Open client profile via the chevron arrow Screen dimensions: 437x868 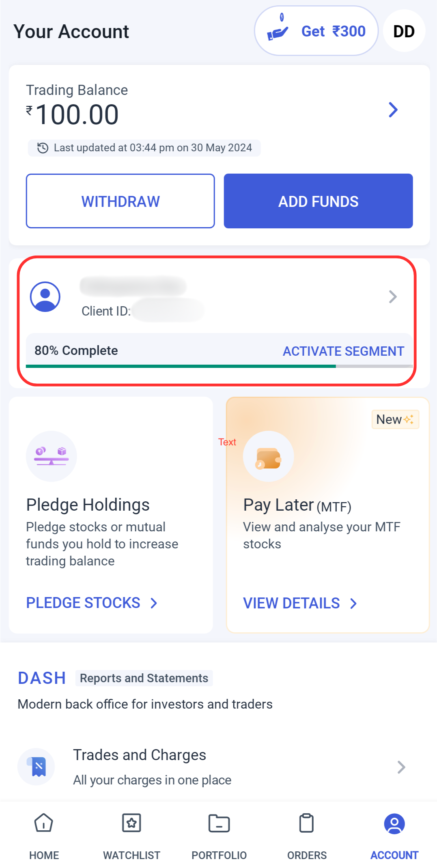pos(392,297)
